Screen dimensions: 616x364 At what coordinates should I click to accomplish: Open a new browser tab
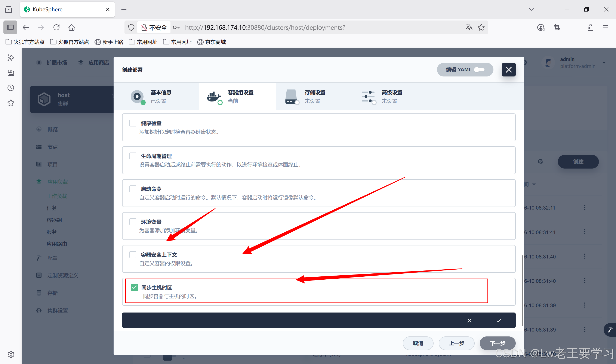tap(124, 10)
